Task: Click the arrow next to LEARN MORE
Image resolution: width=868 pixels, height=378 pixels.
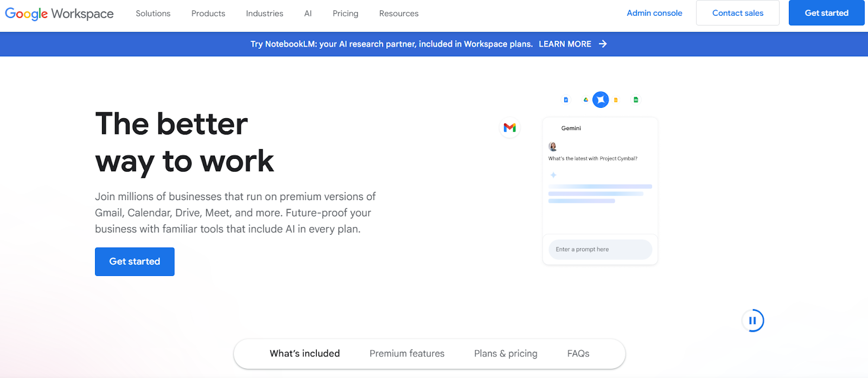Action: point(603,44)
